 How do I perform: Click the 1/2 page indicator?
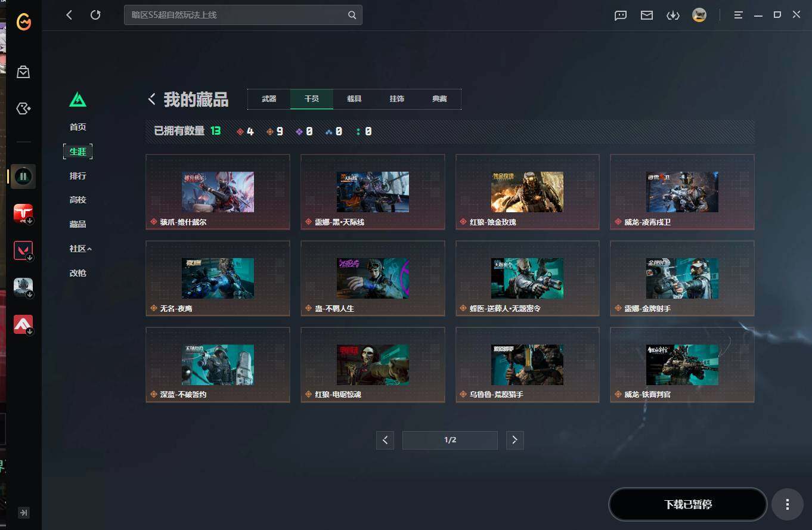[x=450, y=441]
